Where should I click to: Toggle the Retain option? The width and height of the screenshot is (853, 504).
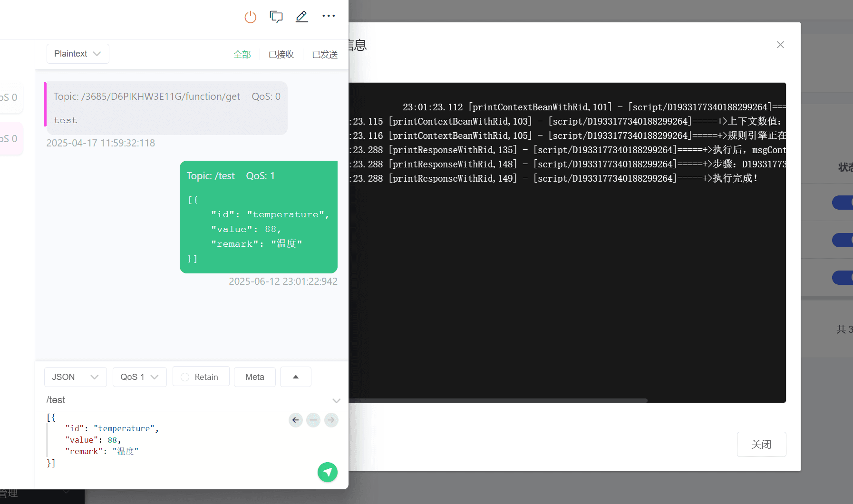pyautogui.click(x=201, y=377)
